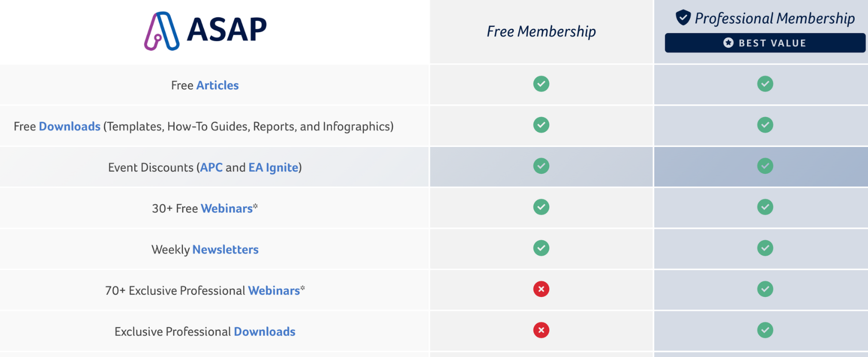Viewport: 868px width, 357px height.
Task: Click Free Membership checkmark for Free Webinars
Action: pos(541,207)
